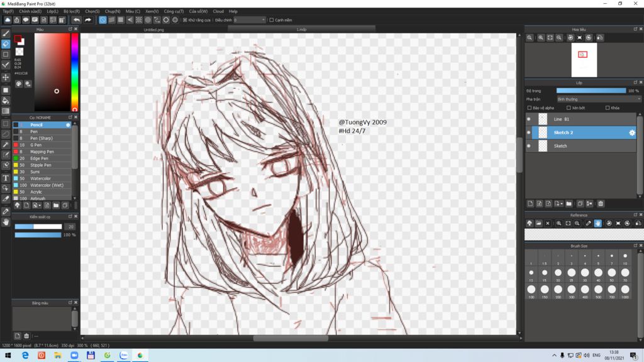
Task: Zoom in on the navigator preview
Action: [541, 38]
